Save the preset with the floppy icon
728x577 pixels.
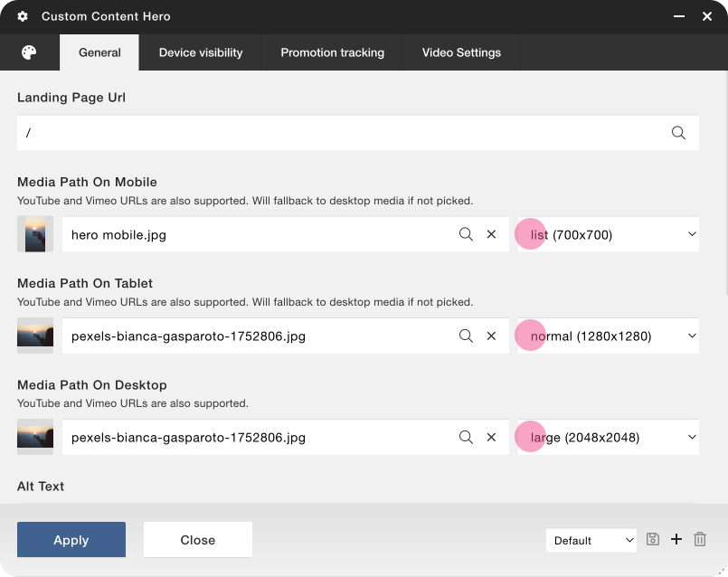(653, 540)
